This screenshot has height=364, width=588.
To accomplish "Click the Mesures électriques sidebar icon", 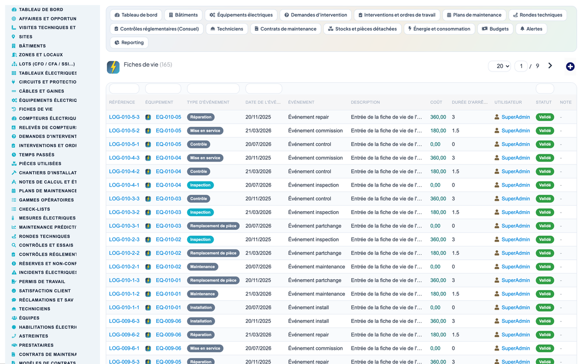I will pyautogui.click(x=14, y=218).
